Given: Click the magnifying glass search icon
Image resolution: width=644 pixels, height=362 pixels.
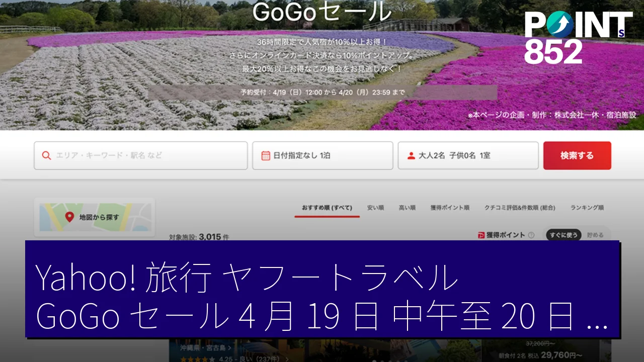Looking at the screenshot, I should click(46, 156).
